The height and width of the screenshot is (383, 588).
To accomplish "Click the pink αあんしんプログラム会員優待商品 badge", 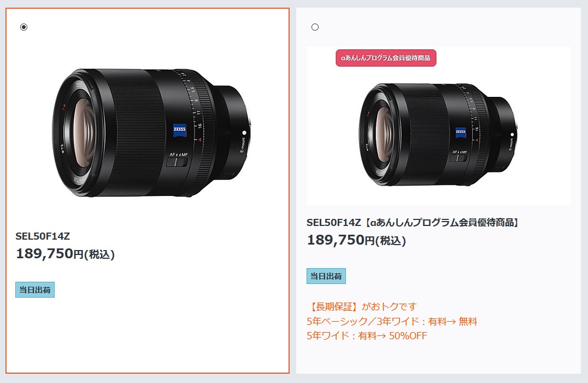I will (x=386, y=58).
